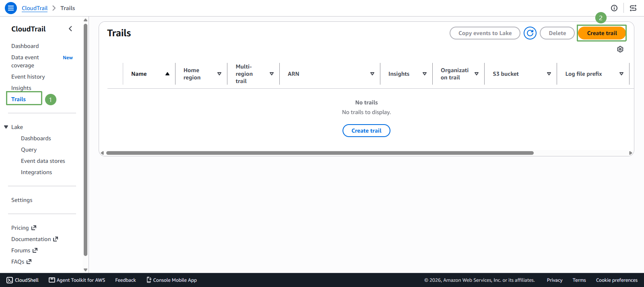Open the info panel icon
Screen dimensions: 644x287
tap(614, 8)
